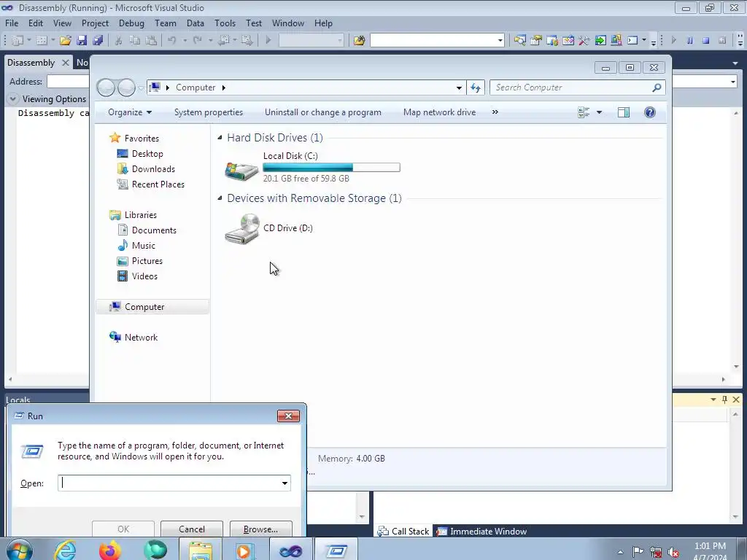Collapse Devices with Removable Storage group

pyautogui.click(x=220, y=198)
